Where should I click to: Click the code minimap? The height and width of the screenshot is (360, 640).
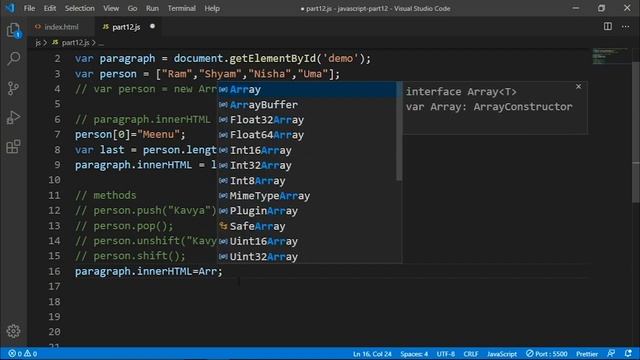click(611, 56)
